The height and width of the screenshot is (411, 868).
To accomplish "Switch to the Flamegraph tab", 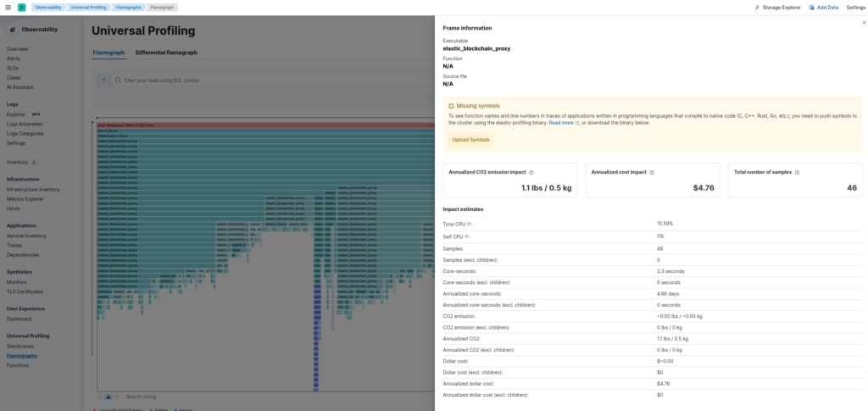I will [109, 53].
